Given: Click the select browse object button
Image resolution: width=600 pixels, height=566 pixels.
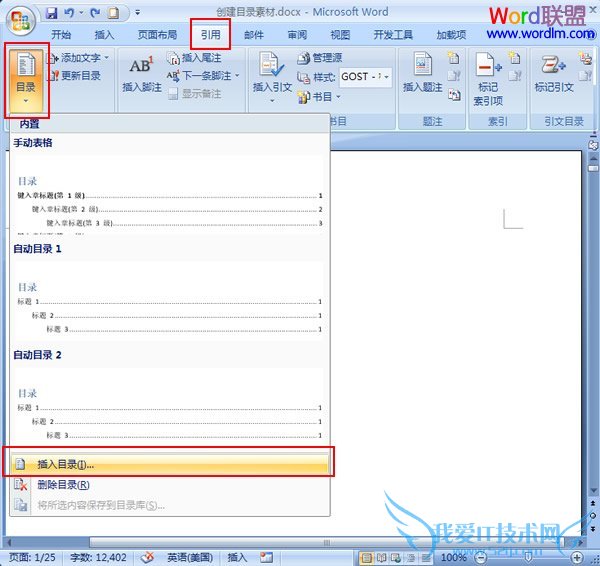Looking at the screenshot, I should coord(593,516).
